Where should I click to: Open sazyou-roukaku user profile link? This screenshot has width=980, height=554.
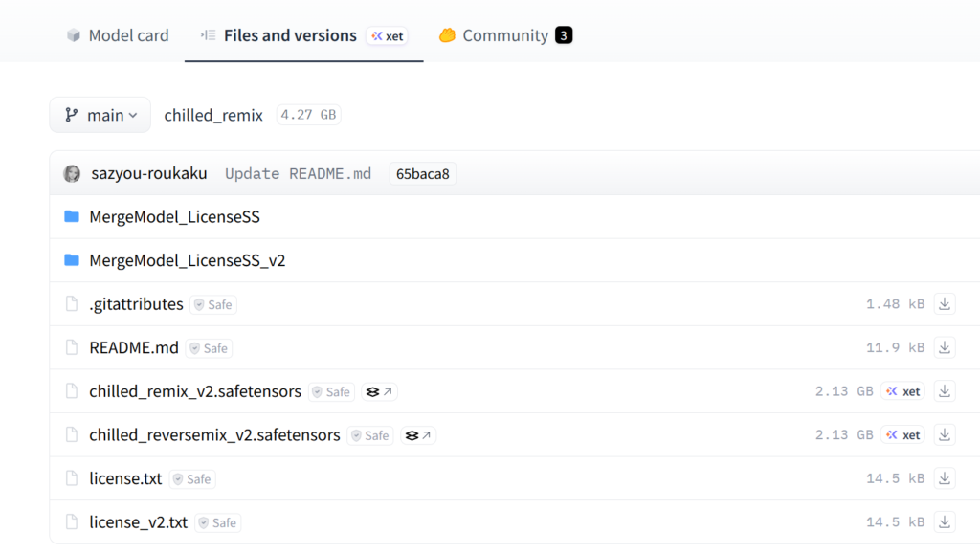(x=148, y=173)
